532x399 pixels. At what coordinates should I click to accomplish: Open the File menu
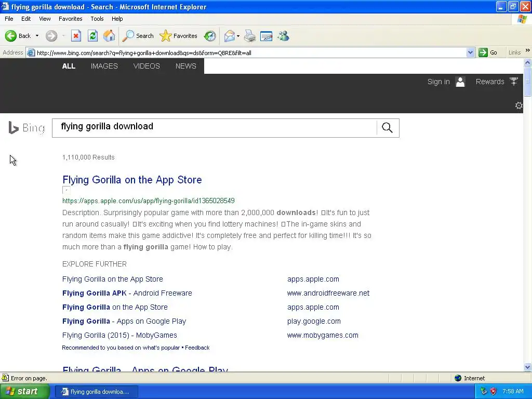(x=9, y=19)
